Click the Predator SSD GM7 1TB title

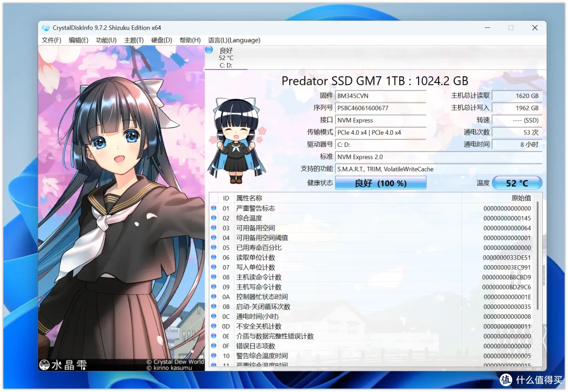pos(375,81)
